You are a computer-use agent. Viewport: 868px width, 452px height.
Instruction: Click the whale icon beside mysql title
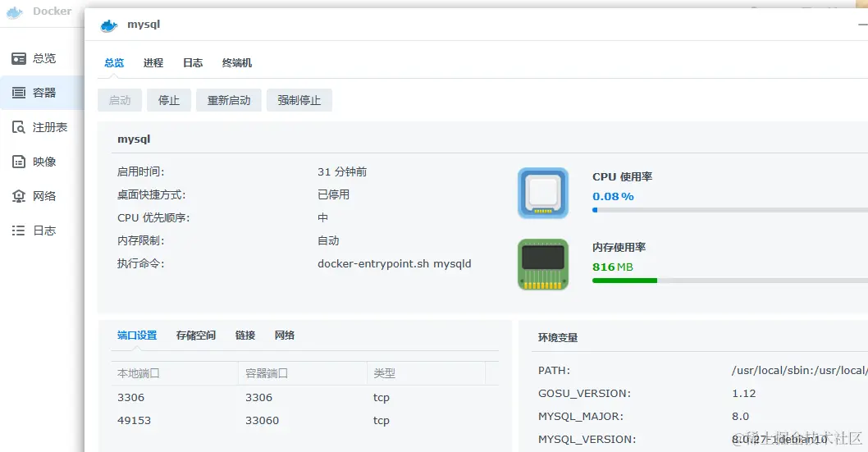[x=109, y=25]
